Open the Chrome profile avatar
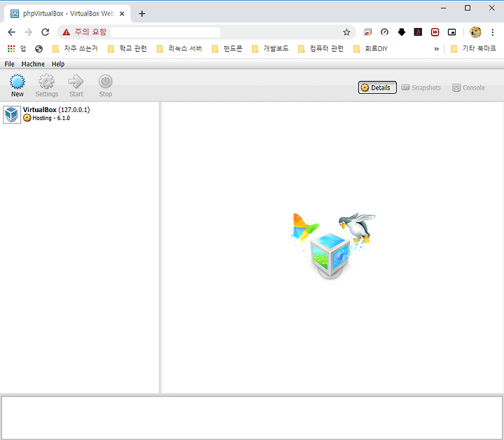The width and height of the screenshot is (504, 440). point(475,32)
